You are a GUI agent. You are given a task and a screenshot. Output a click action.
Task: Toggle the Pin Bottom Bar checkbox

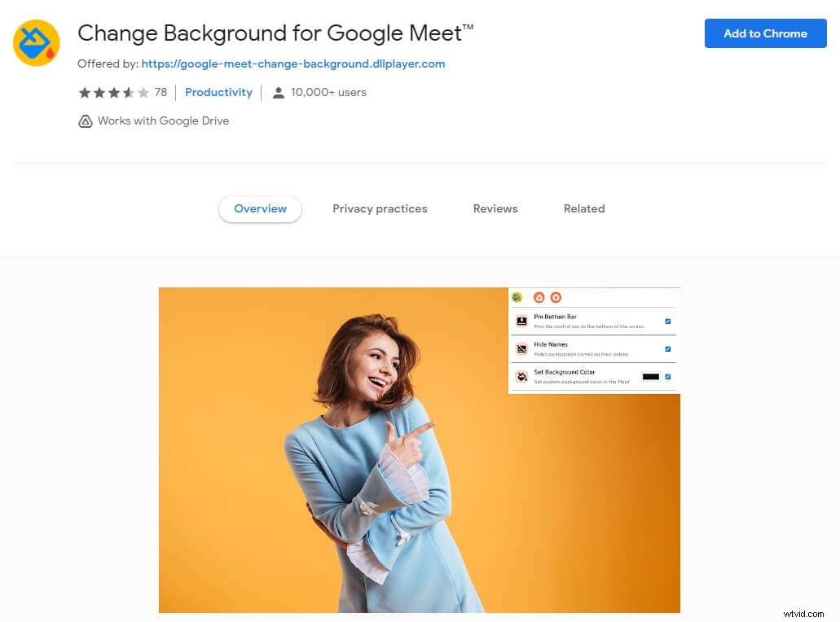(x=667, y=322)
